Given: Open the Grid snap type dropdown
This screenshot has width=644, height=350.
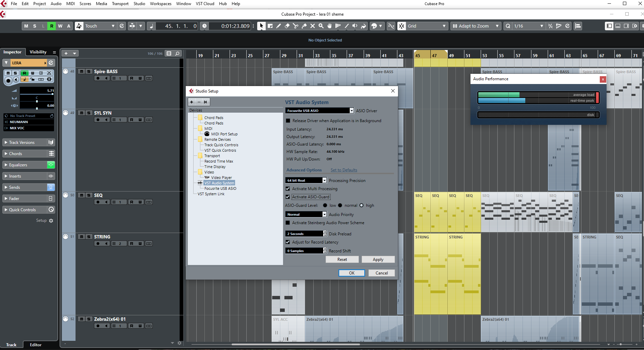Looking at the screenshot, I should click(427, 26).
